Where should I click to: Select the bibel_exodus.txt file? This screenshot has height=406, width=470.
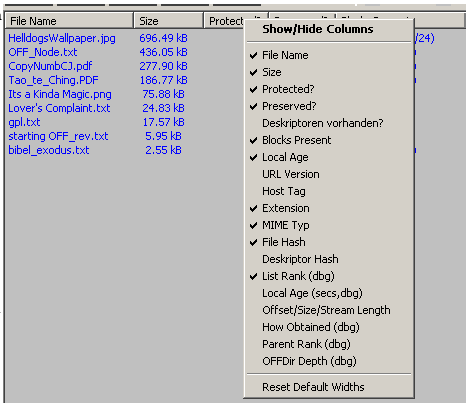click(49, 150)
